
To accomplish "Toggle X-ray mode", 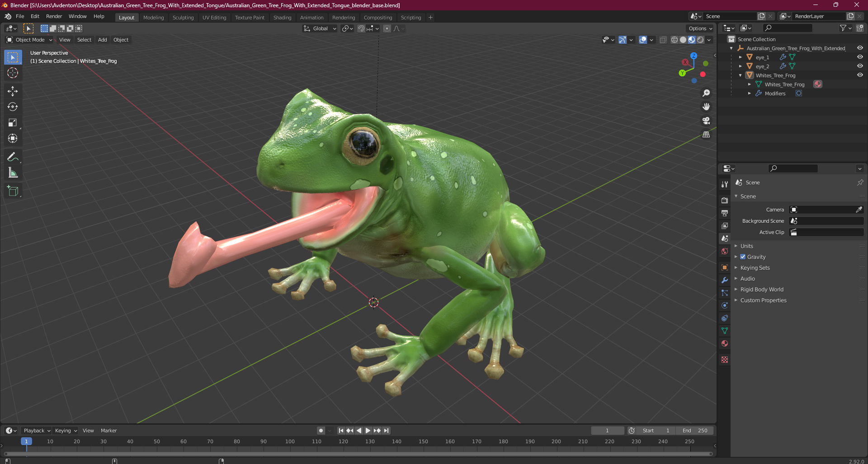I will 663,40.
